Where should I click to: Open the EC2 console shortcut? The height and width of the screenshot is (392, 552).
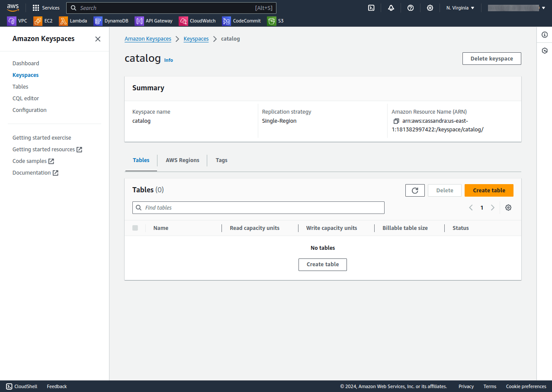43,21
